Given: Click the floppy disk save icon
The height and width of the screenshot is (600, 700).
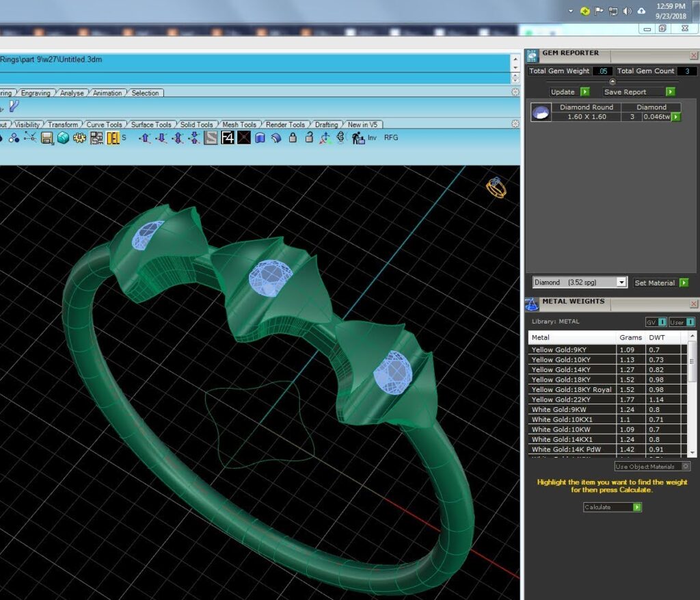Looking at the screenshot, I should 47,138.
